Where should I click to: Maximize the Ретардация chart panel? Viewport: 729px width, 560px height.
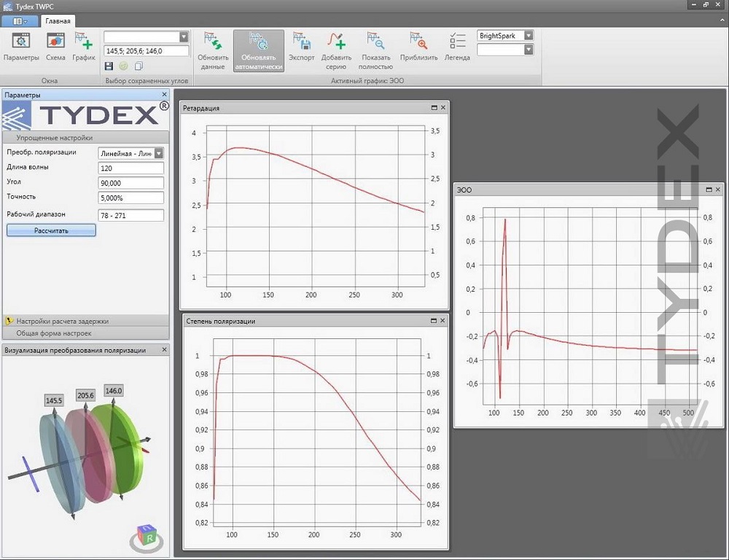(x=434, y=107)
